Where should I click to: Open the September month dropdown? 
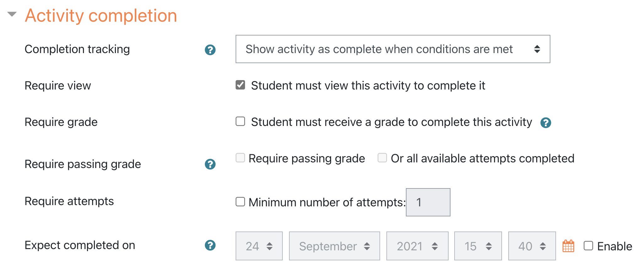coord(334,246)
